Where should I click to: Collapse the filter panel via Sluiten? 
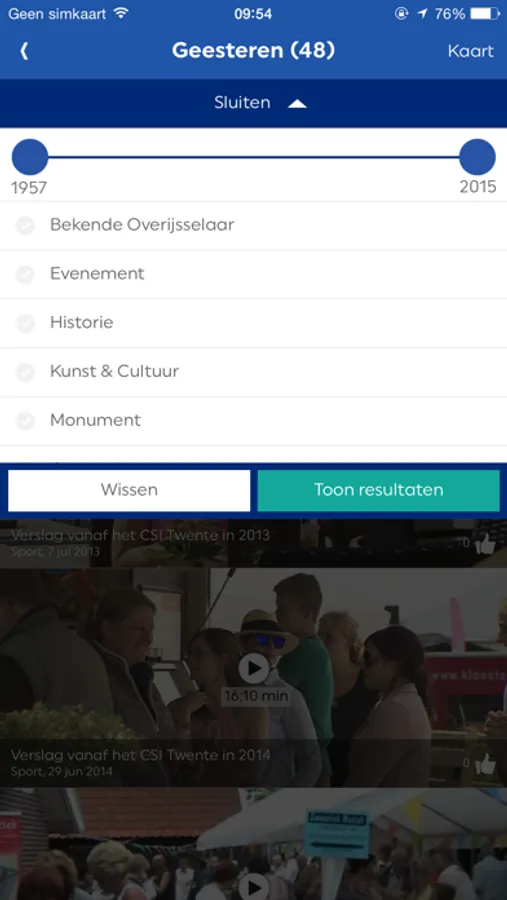[242, 103]
